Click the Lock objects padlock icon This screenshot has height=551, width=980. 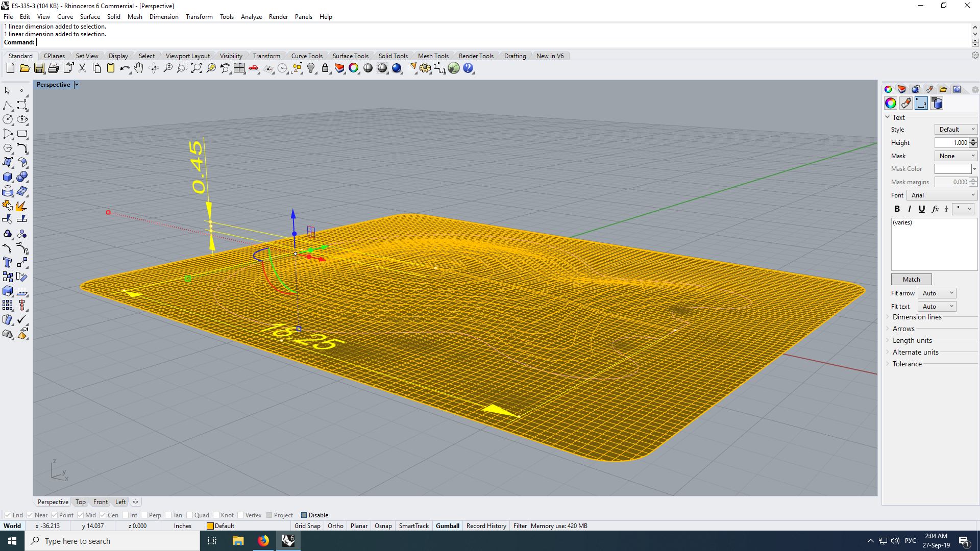click(x=325, y=68)
